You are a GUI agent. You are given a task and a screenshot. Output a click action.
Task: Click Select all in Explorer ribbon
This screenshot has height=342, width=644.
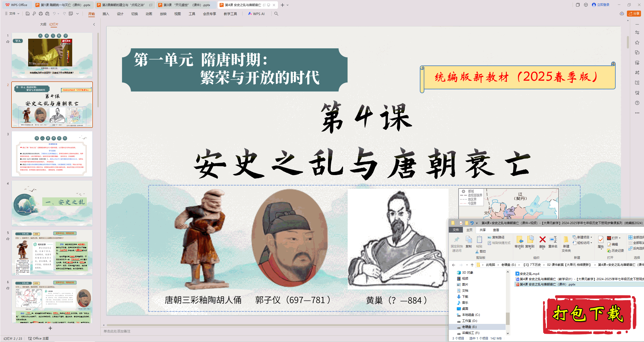tap(636, 237)
